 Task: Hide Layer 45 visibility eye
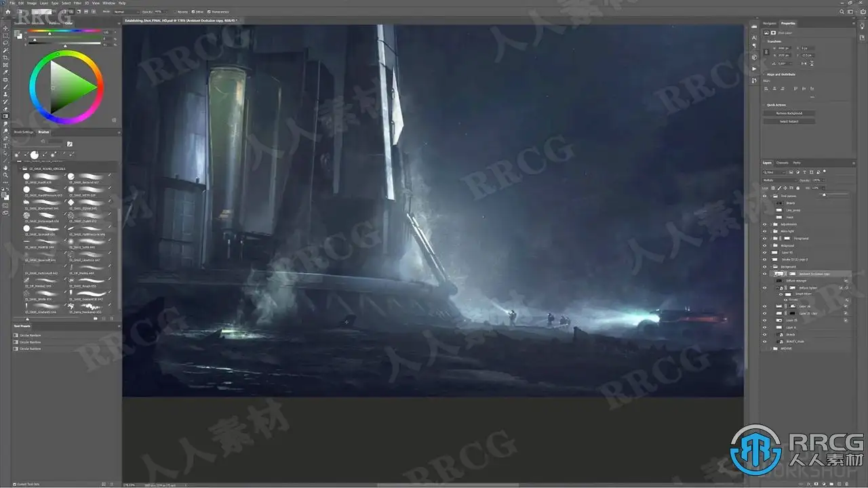[x=765, y=252]
